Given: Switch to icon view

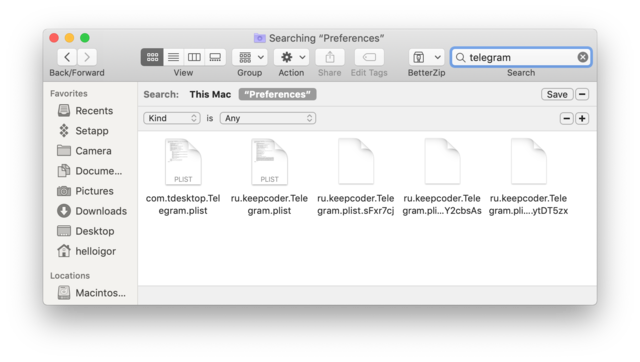Looking at the screenshot, I should click(152, 57).
